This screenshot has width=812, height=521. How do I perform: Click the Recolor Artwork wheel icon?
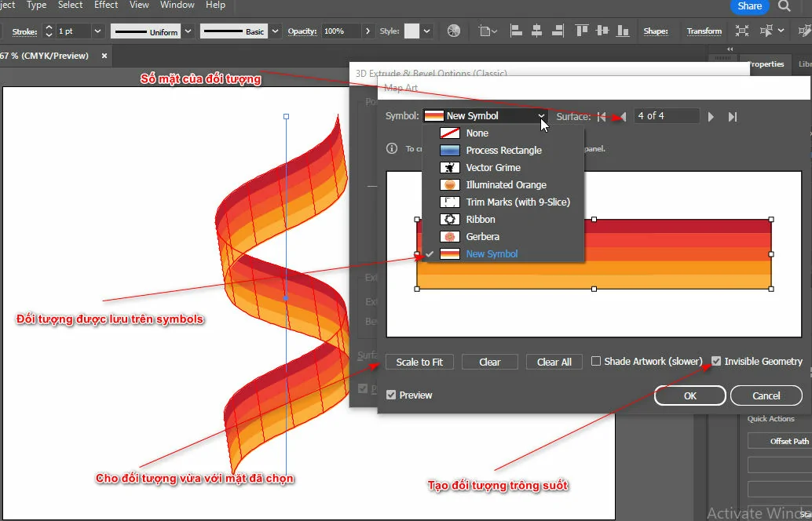click(x=454, y=31)
